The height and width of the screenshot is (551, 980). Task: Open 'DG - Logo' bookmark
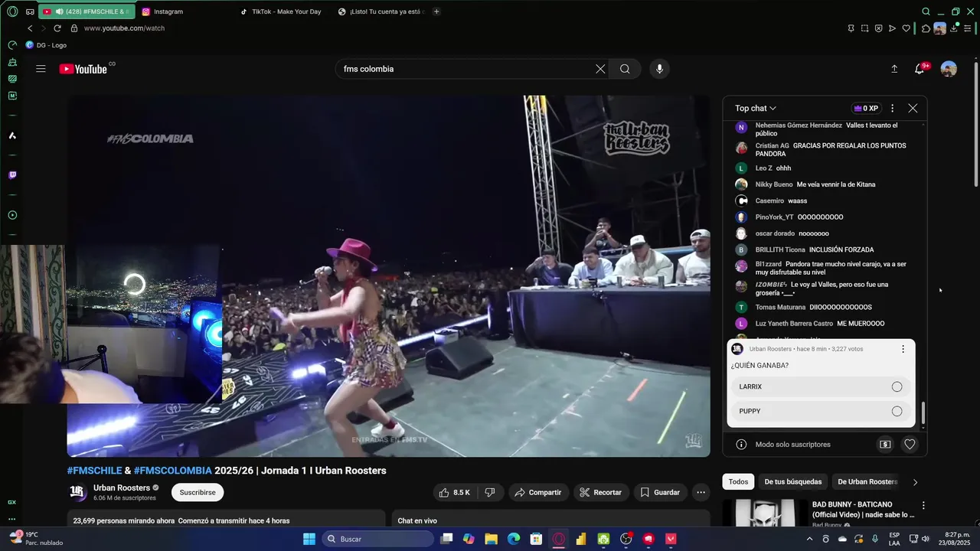(46, 45)
